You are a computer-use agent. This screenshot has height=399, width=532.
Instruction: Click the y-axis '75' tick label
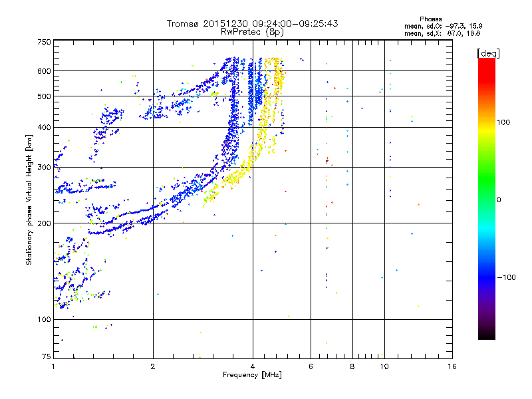(x=47, y=356)
